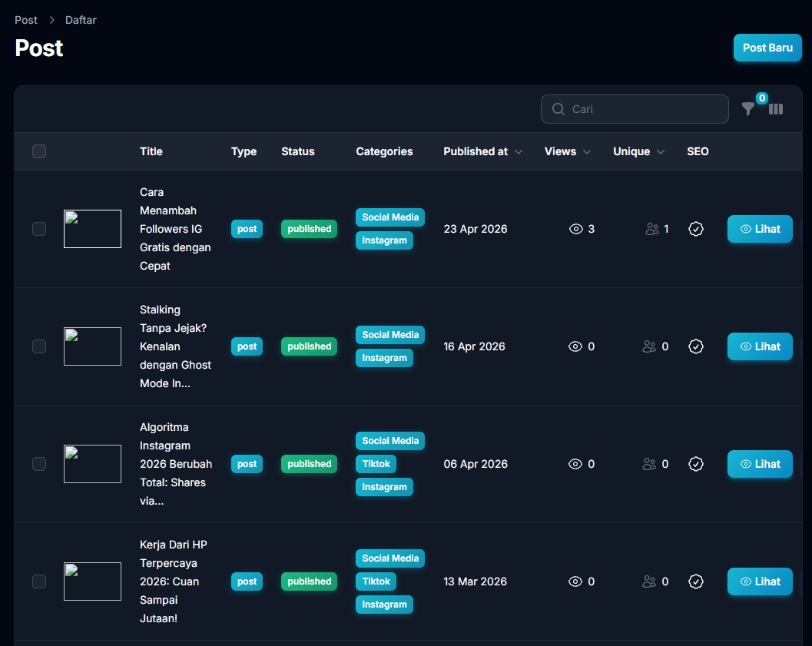This screenshot has height=646, width=812.
Task: Click Lihat for Kerja Dari HP post
Action: [760, 581]
